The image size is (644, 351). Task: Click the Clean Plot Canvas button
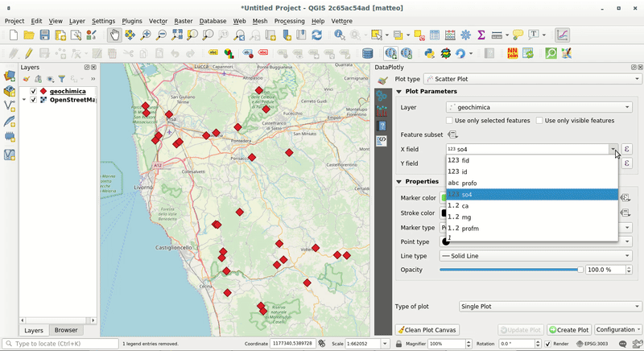(427, 330)
